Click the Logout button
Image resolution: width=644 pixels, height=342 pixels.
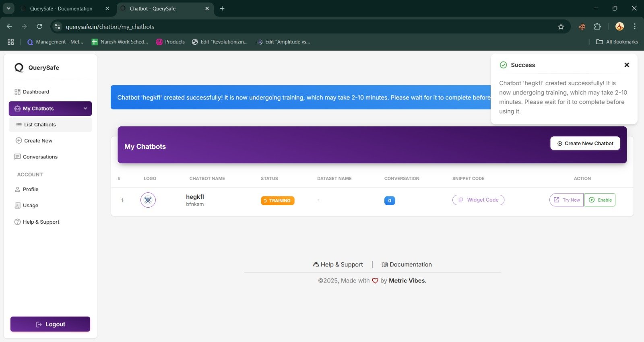50,324
